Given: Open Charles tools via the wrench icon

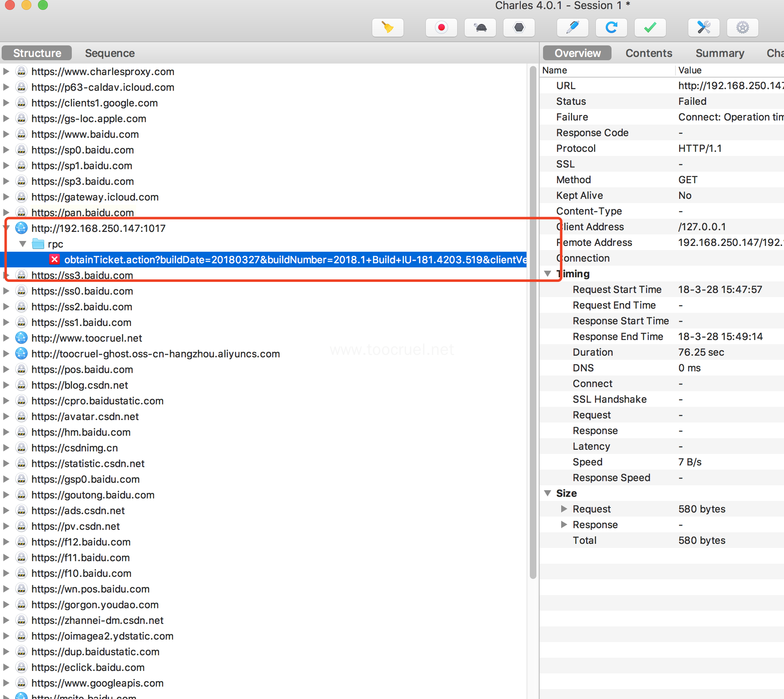Looking at the screenshot, I should pos(704,28).
